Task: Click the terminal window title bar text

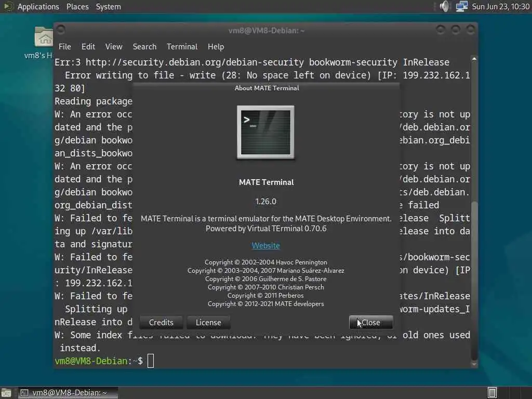Action: click(x=267, y=31)
